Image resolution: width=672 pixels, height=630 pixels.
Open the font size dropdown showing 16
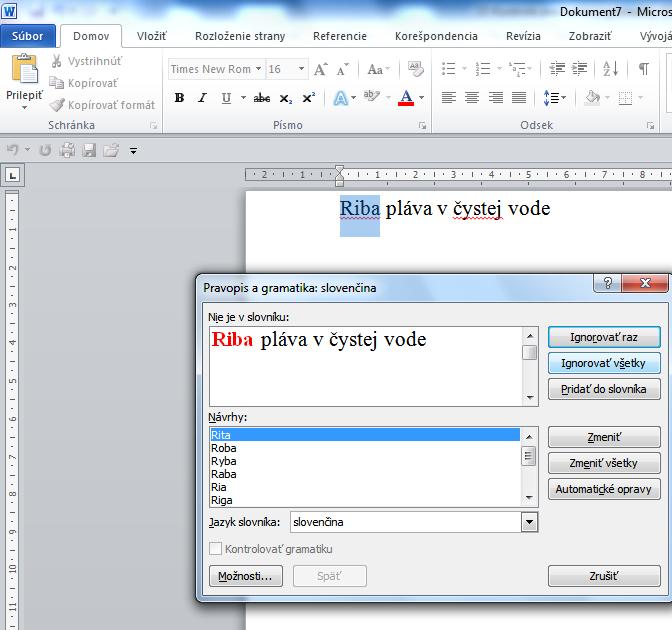301,69
